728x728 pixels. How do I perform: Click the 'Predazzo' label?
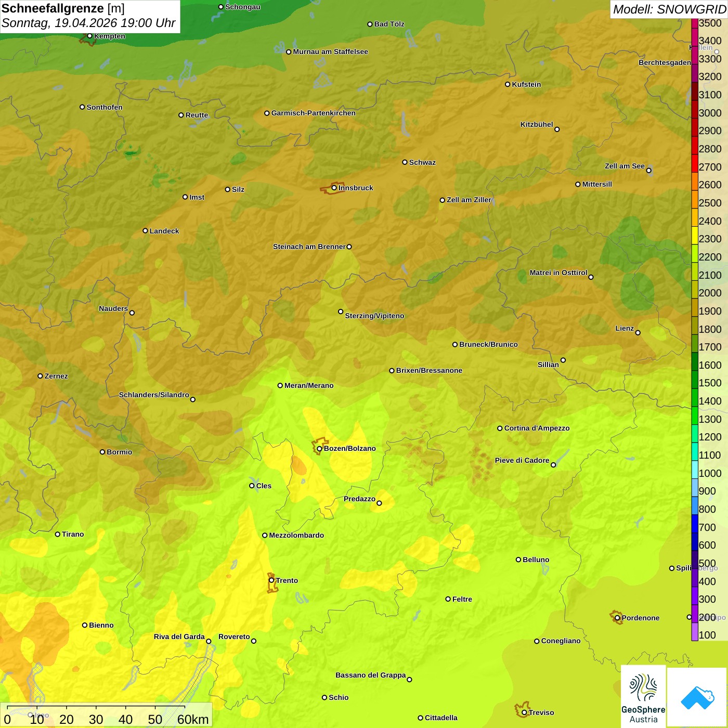pos(359,499)
